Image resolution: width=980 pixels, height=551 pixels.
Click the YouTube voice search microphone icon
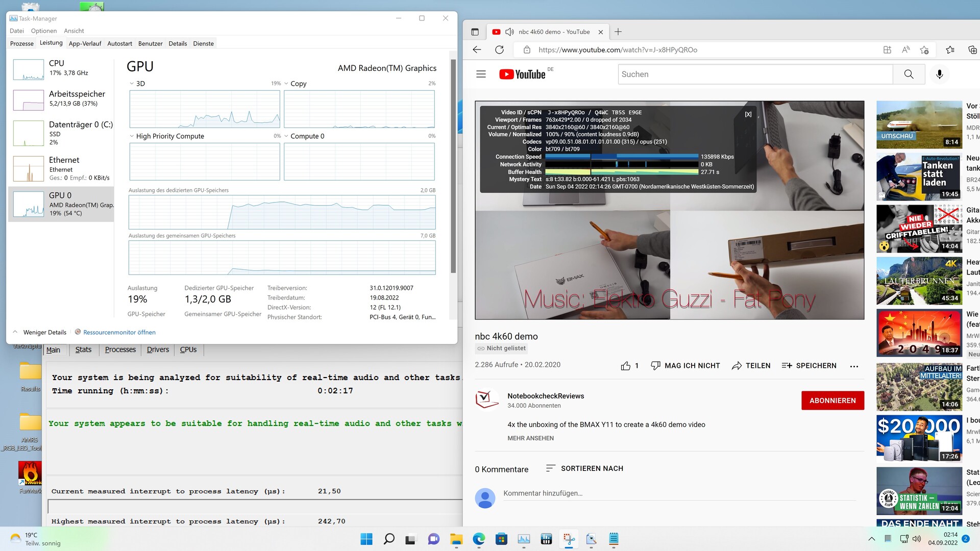point(939,74)
